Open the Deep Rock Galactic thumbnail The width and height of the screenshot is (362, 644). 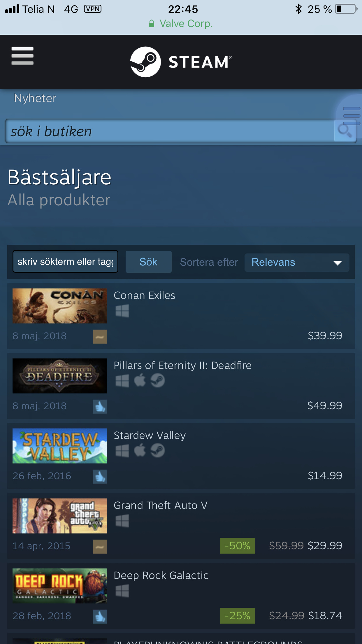60,586
